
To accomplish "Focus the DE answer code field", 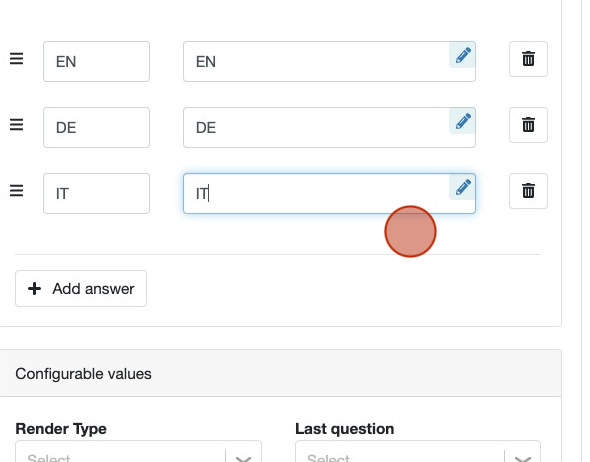I will (x=96, y=128).
